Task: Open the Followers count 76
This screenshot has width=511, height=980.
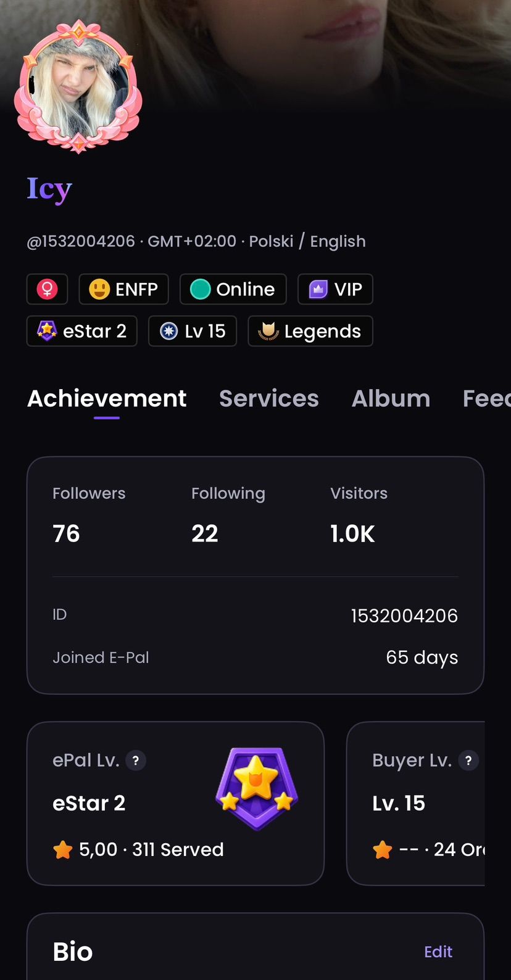Action: click(66, 533)
